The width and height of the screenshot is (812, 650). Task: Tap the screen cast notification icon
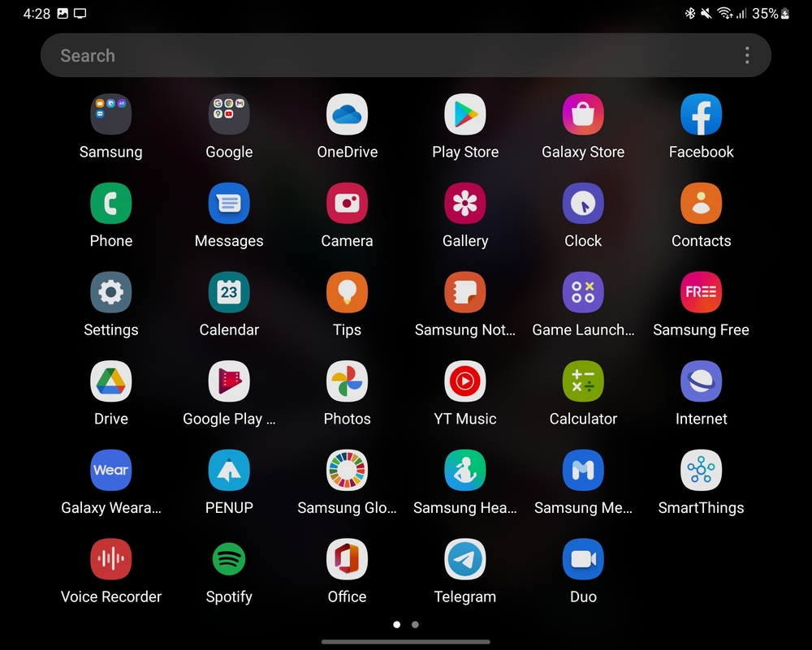click(80, 14)
